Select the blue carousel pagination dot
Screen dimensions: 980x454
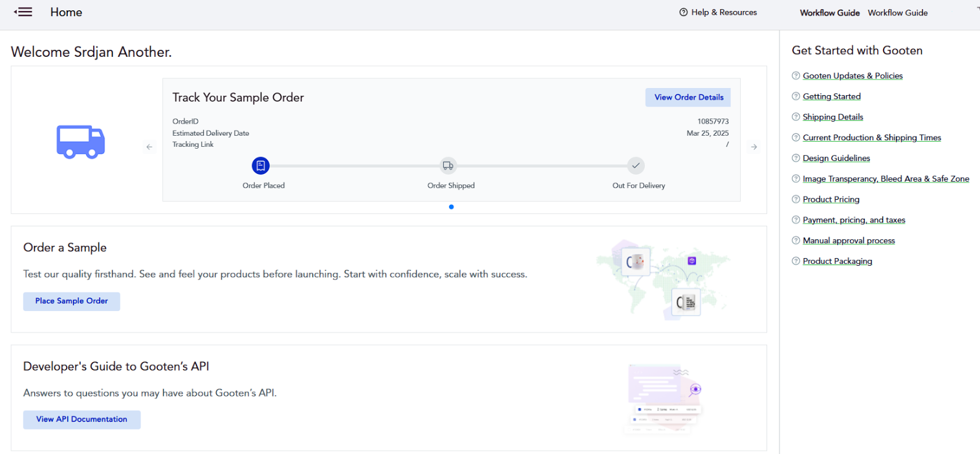pyautogui.click(x=451, y=207)
